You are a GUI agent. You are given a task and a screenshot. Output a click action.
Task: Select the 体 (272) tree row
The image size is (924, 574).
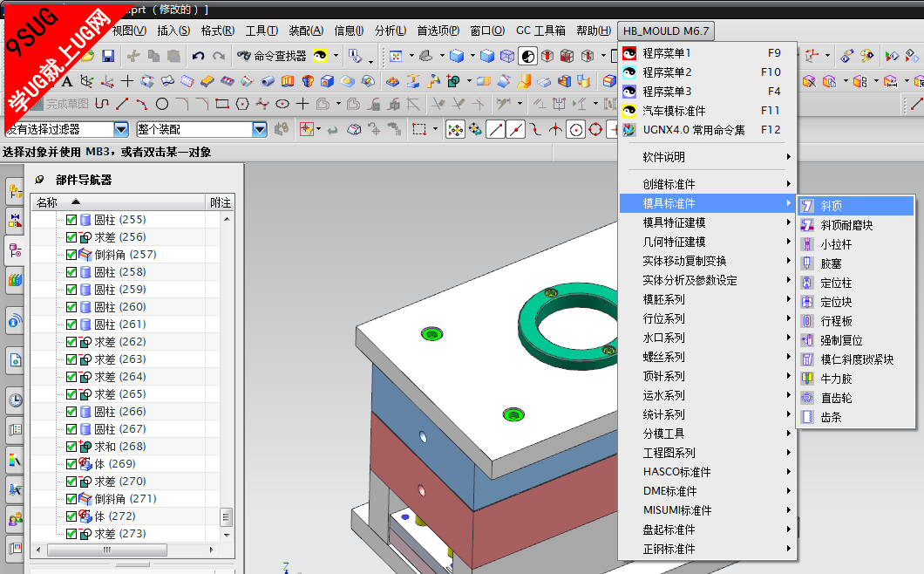115,516
